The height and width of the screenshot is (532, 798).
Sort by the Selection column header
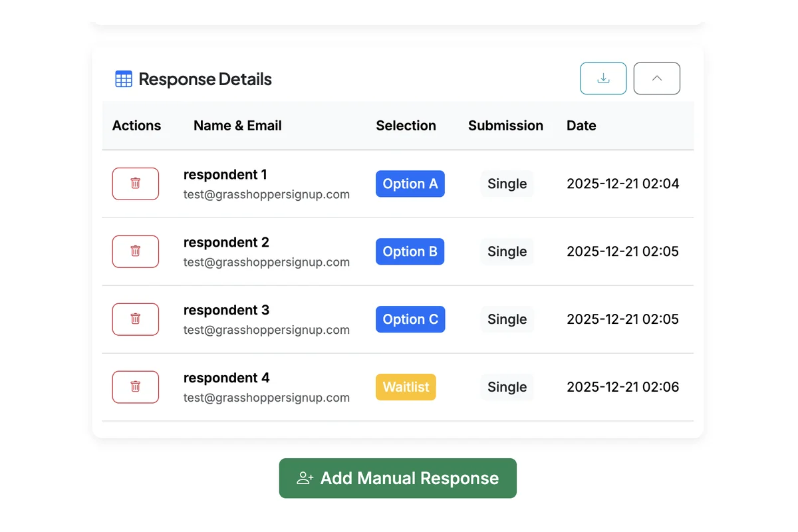(406, 126)
